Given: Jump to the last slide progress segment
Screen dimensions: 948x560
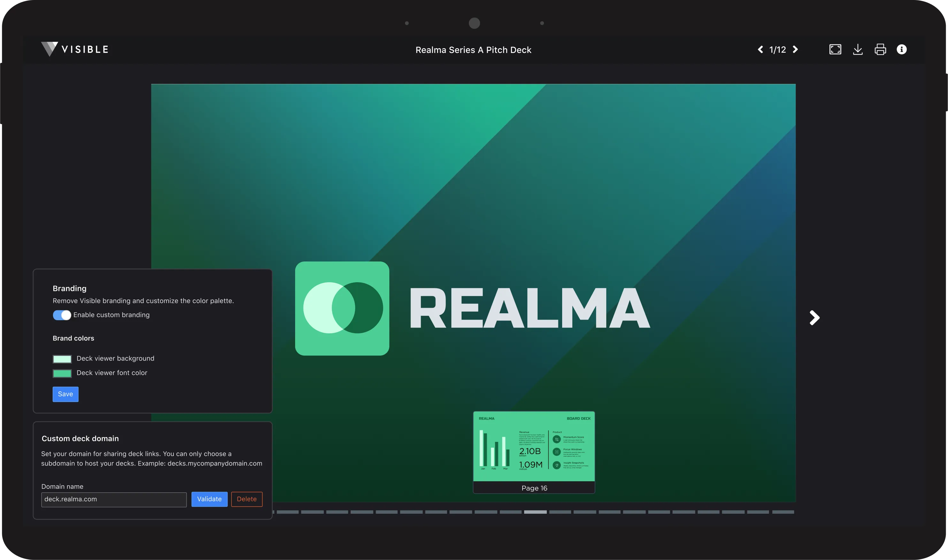Looking at the screenshot, I should click(x=783, y=512).
